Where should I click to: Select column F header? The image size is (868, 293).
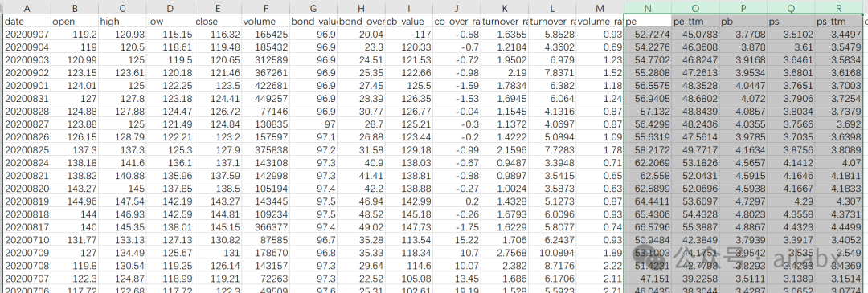click(x=266, y=8)
